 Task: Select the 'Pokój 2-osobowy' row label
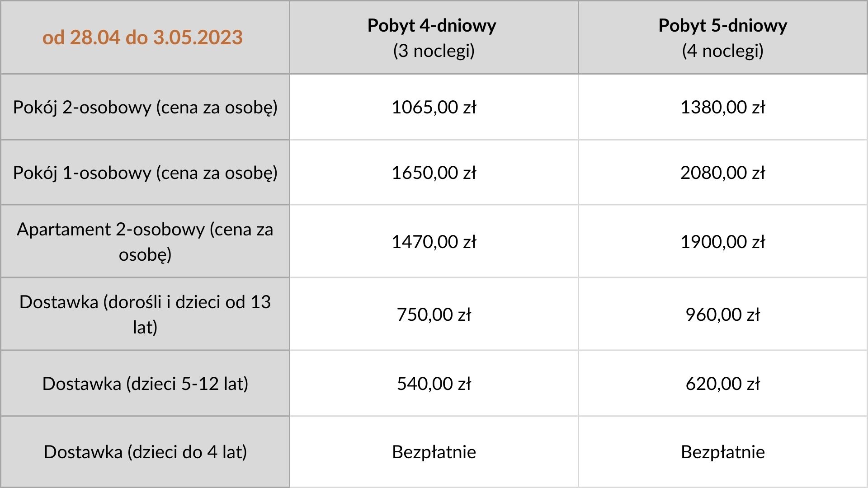coord(145,108)
